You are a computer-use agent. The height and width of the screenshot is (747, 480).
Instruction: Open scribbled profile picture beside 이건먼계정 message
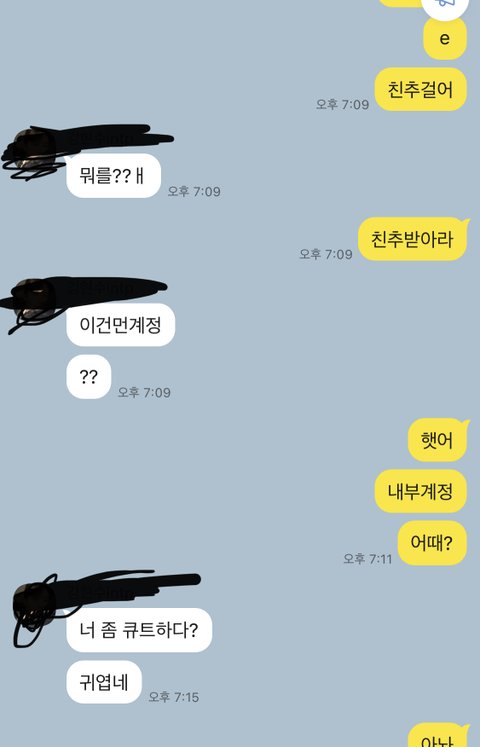point(34,299)
